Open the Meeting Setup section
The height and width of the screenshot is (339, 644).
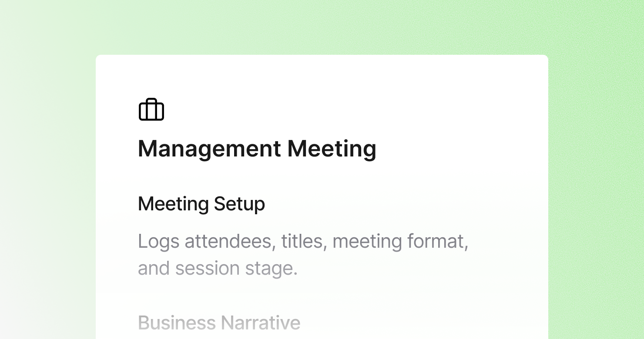coord(201,204)
